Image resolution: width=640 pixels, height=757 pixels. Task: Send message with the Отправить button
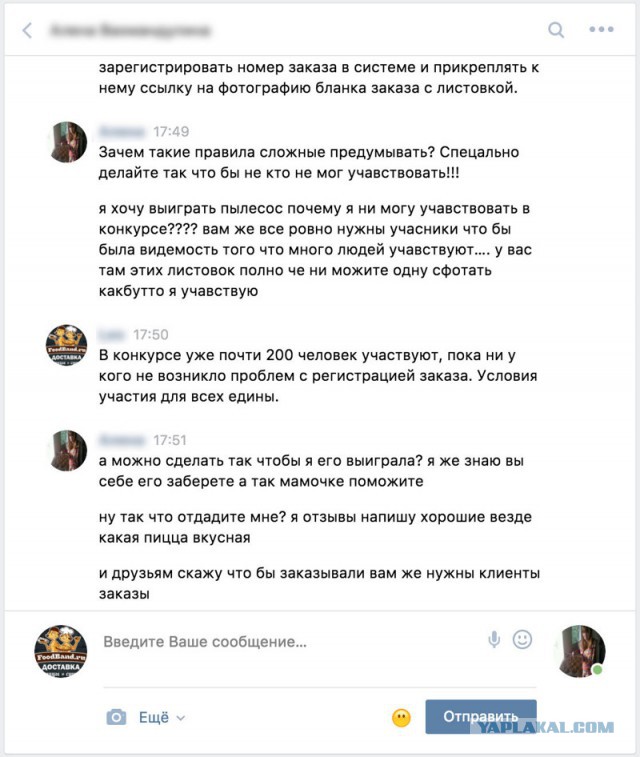coord(481,716)
